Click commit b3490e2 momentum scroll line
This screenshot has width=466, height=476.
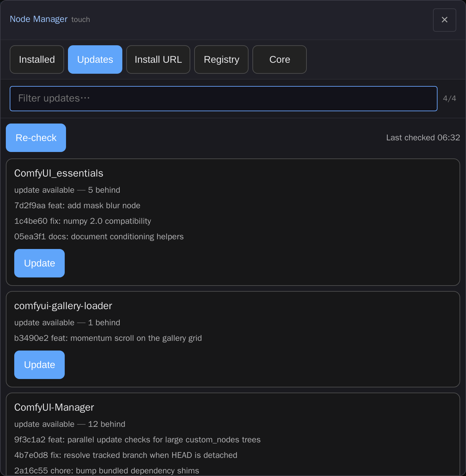point(108,338)
